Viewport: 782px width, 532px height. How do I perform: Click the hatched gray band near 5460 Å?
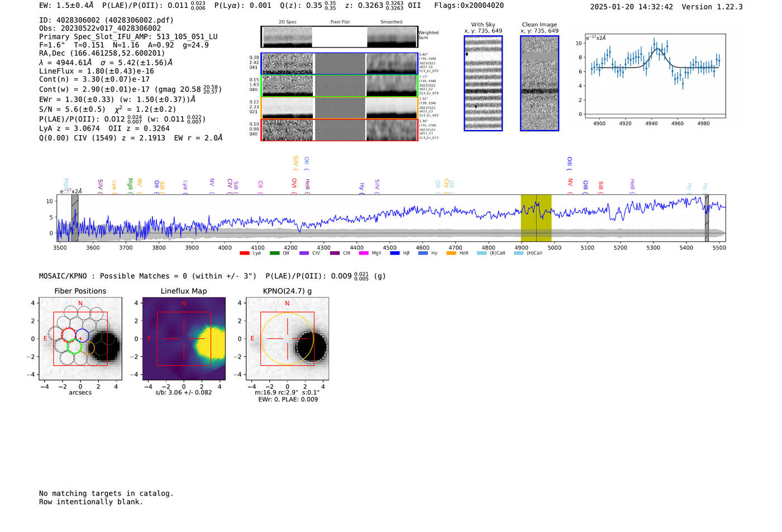(x=707, y=218)
